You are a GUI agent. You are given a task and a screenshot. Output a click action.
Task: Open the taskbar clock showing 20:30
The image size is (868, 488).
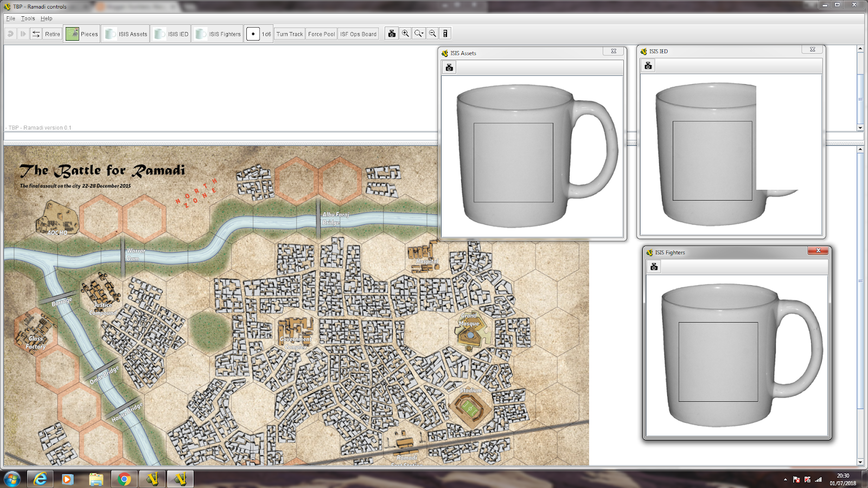tap(843, 479)
